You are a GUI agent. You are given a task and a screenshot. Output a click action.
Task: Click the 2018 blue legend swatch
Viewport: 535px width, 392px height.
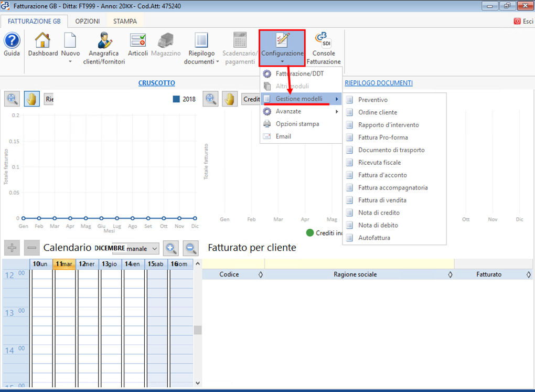(176, 99)
